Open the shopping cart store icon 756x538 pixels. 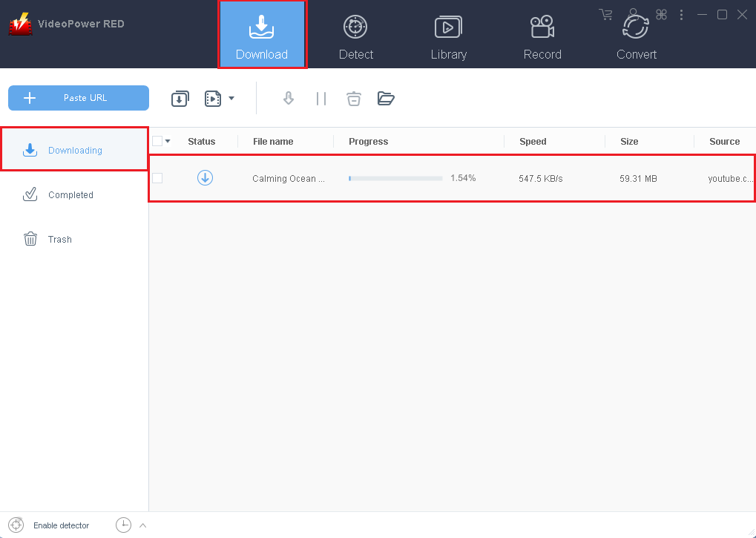(x=605, y=14)
